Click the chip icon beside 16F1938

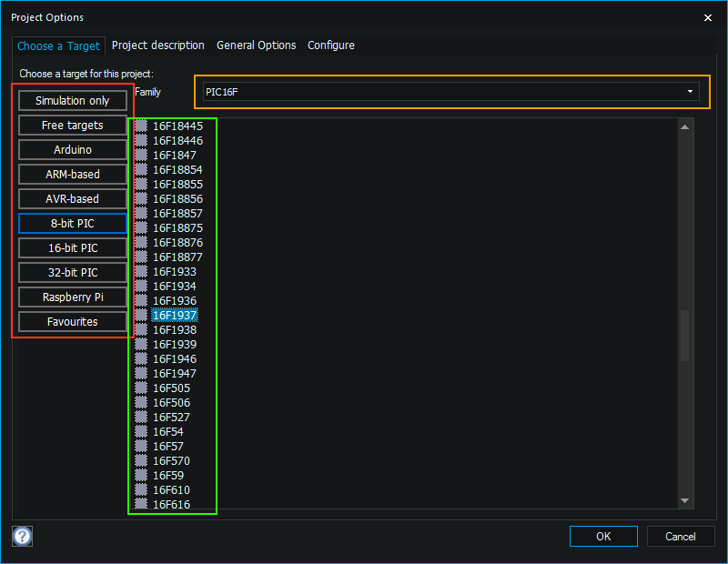141,329
